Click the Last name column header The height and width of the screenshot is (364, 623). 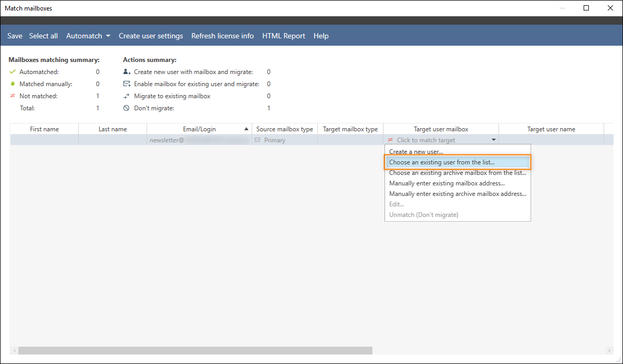[112, 129]
